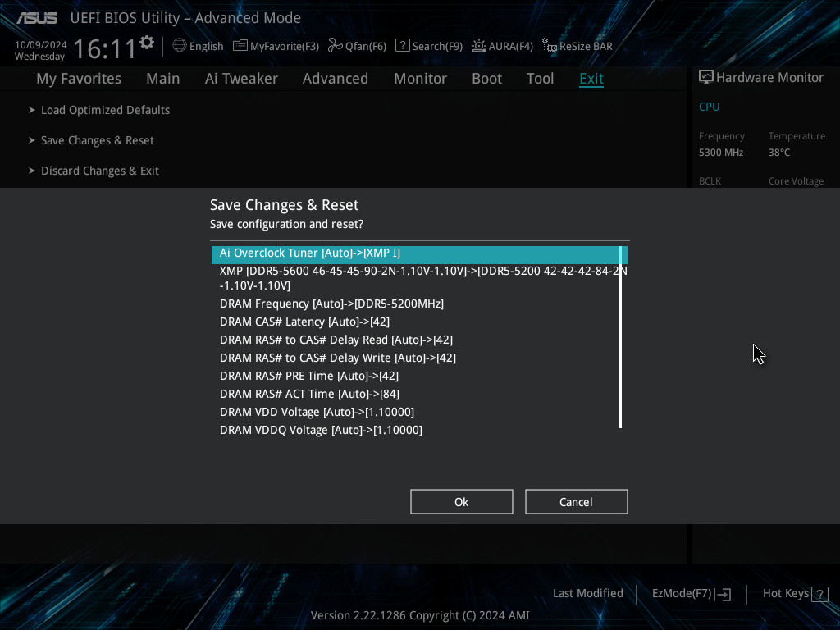The width and height of the screenshot is (840, 630).
Task: Click the 10/09/2024 date
Action: click(41, 45)
